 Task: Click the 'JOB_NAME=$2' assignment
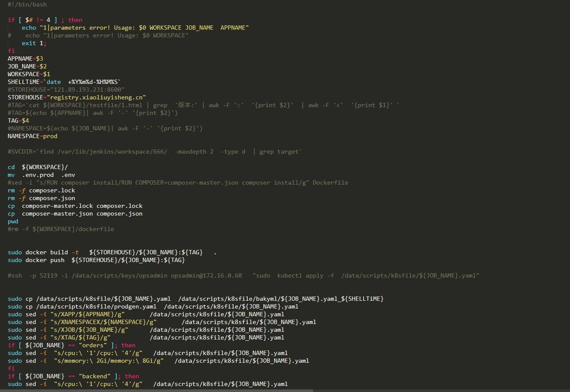tap(27, 66)
